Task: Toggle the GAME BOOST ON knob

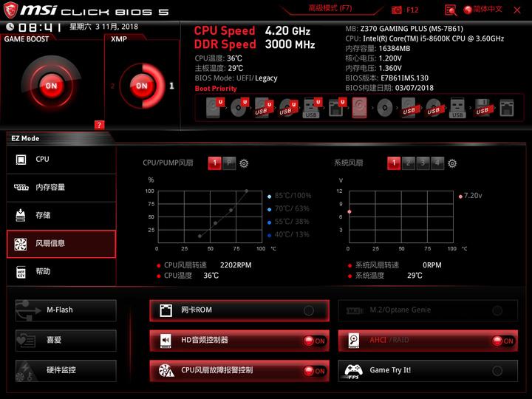Action: click(51, 86)
